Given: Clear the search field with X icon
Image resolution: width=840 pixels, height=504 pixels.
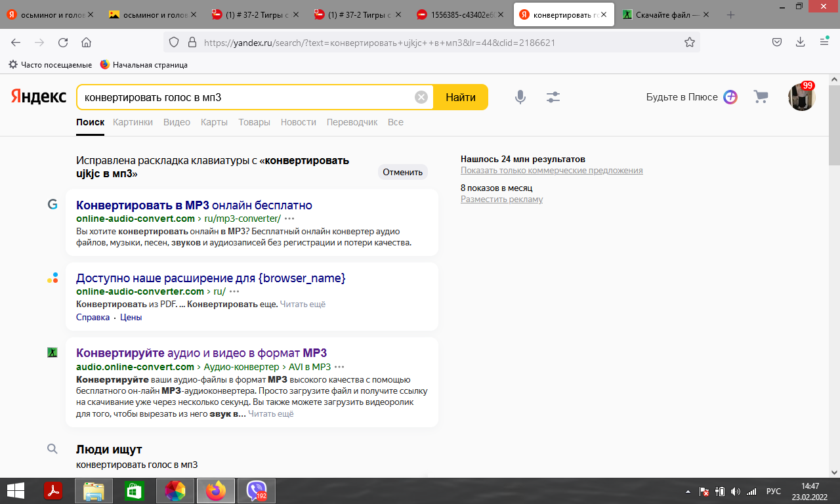Looking at the screenshot, I should point(421,97).
